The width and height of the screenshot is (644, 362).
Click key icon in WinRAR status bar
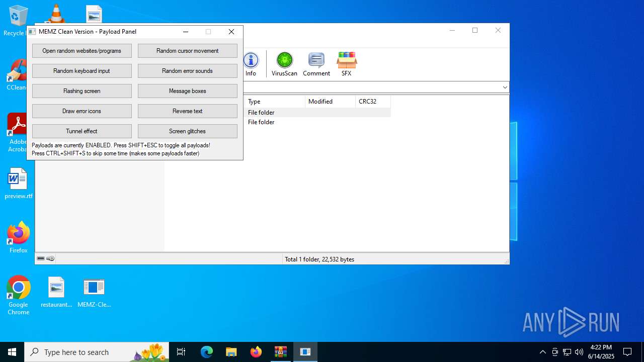50,258
